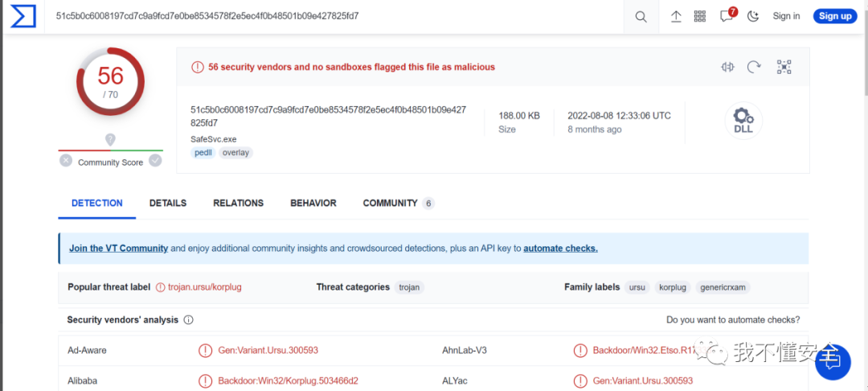Open the upload file icon
868x391 pixels.
[676, 17]
